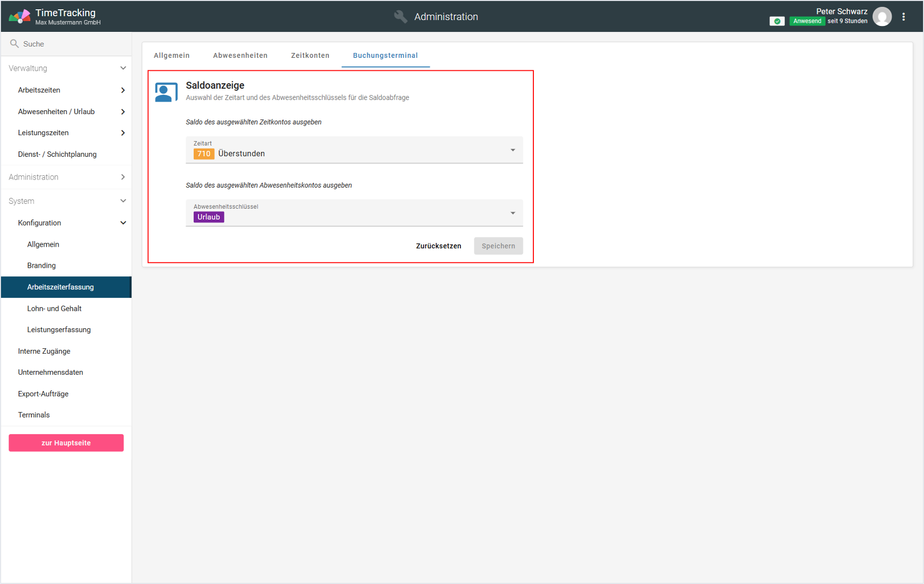Click the Administration wrench icon
Viewport: 924px width, 584px height.
(x=400, y=17)
